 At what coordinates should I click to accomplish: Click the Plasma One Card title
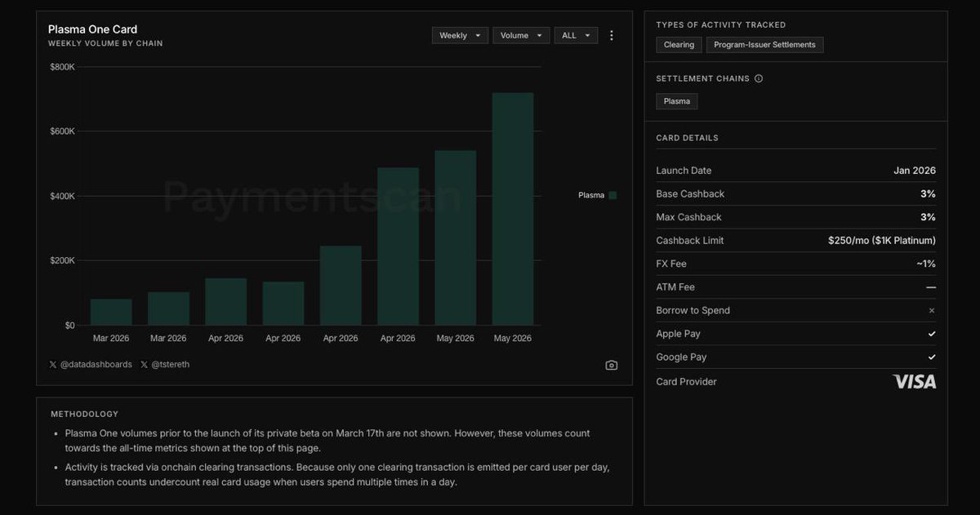point(92,29)
